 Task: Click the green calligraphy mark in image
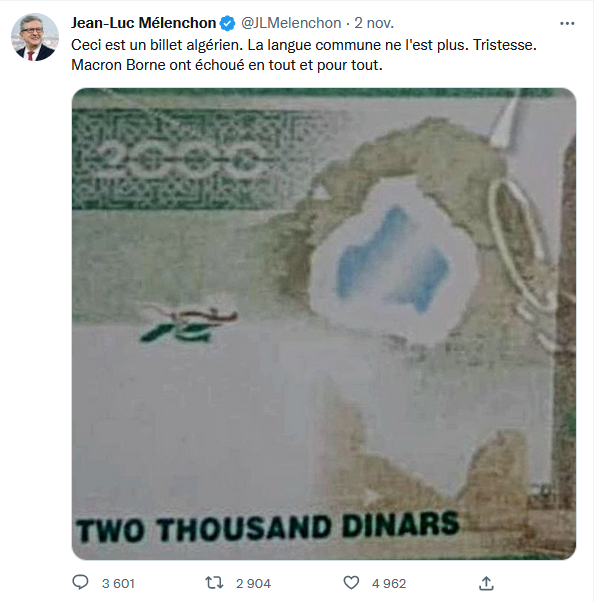(188, 324)
